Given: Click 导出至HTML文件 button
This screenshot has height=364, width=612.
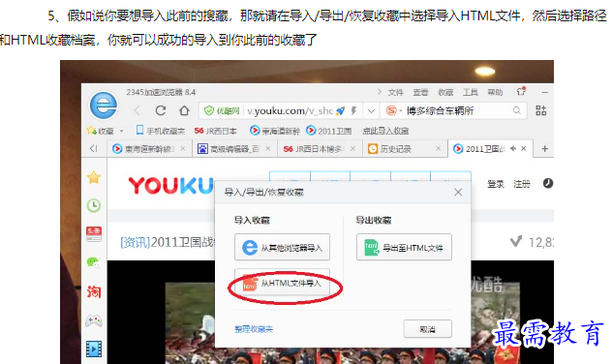Looking at the screenshot, I should 404,248.
